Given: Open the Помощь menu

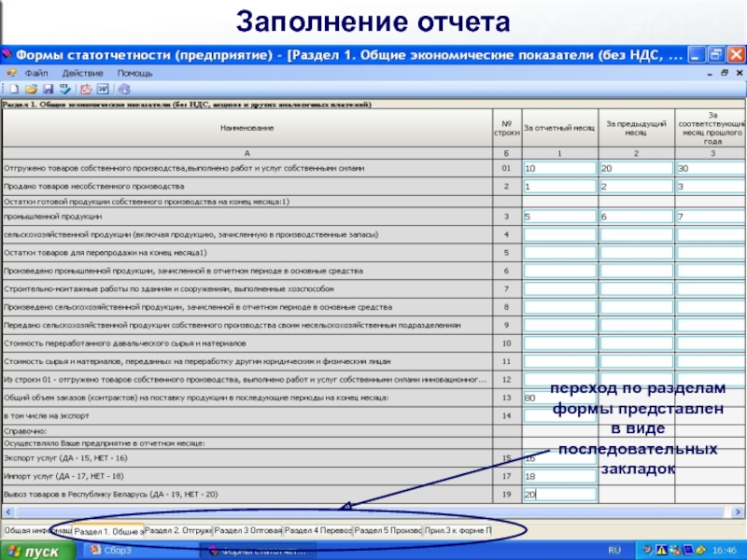Looking at the screenshot, I should point(134,73).
